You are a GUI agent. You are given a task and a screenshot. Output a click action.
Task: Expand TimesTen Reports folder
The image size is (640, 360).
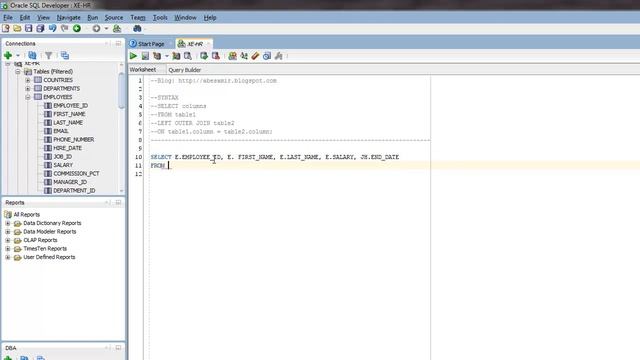click(x=7, y=249)
